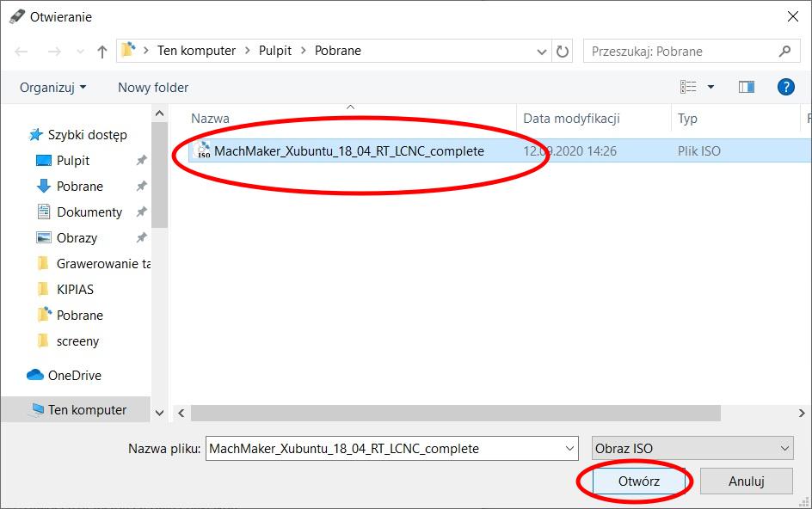
Task: Open OneDrive in the navigation pane
Action: click(x=74, y=376)
